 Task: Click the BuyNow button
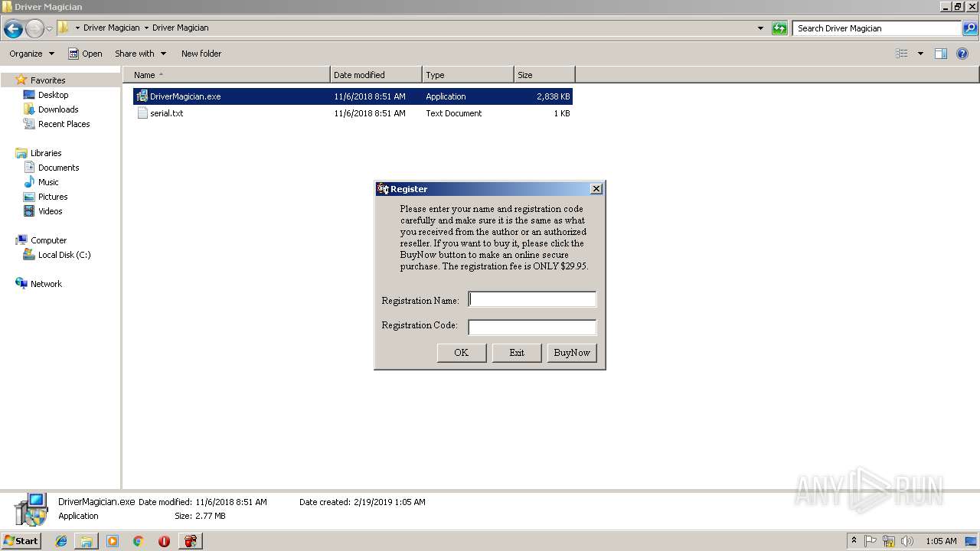pyautogui.click(x=572, y=353)
